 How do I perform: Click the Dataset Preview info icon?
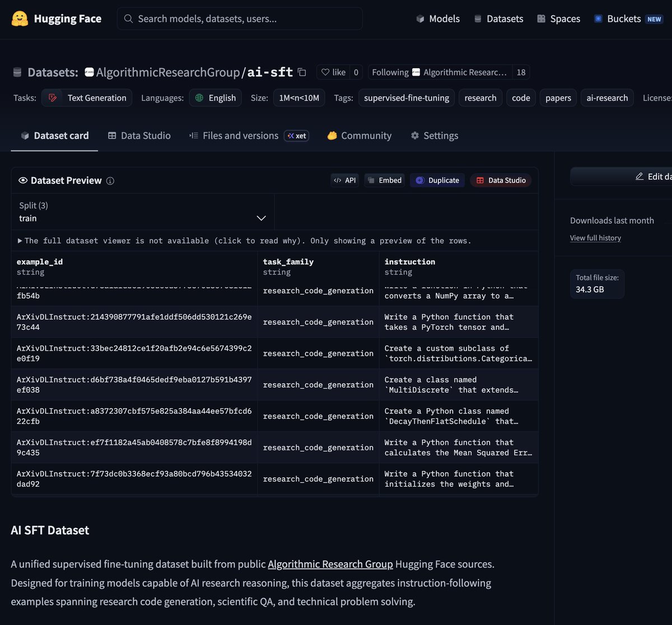point(110,180)
